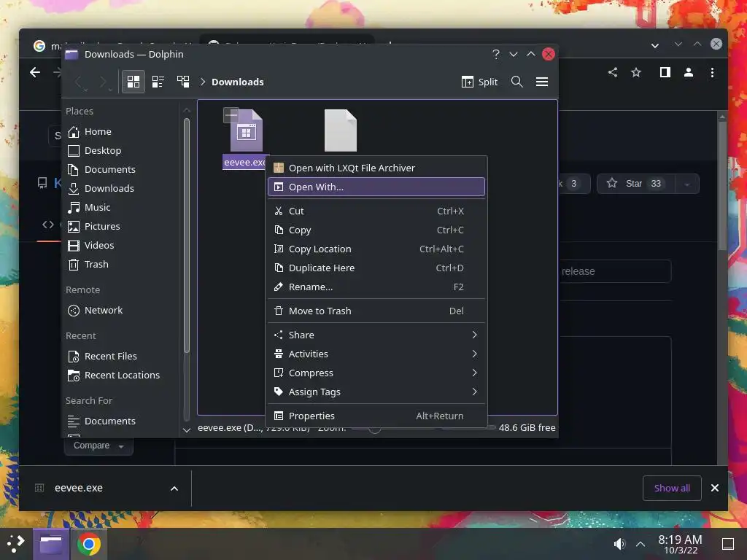This screenshot has width=747, height=560.
Task: Choose Open With... in context menu
Action: [376, 187]
